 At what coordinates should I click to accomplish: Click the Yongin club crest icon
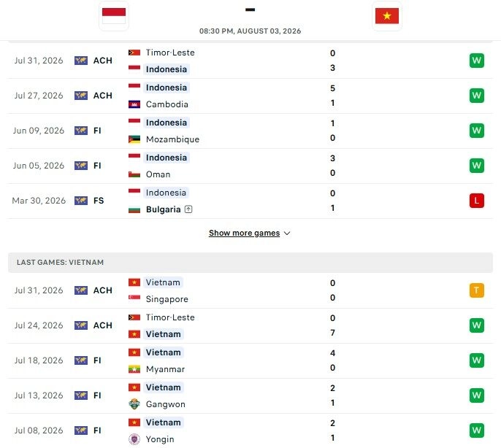pyautogui.click(x=134, y=439)
